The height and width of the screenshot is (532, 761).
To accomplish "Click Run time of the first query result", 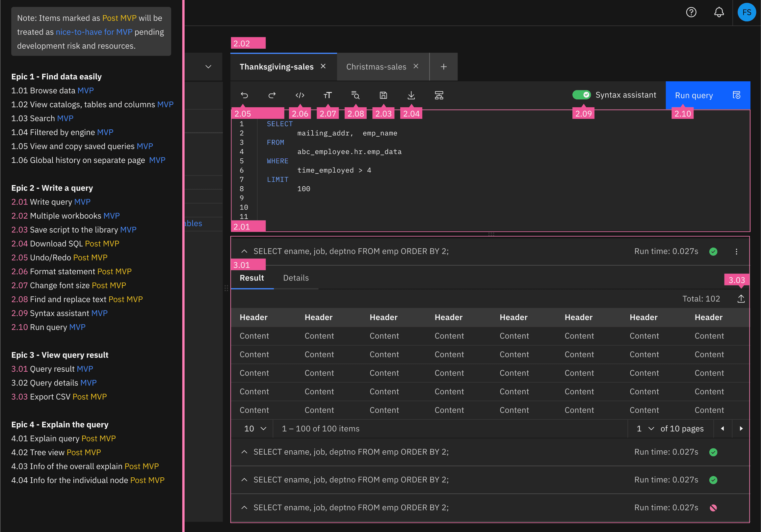I will [x=666, y=252].
